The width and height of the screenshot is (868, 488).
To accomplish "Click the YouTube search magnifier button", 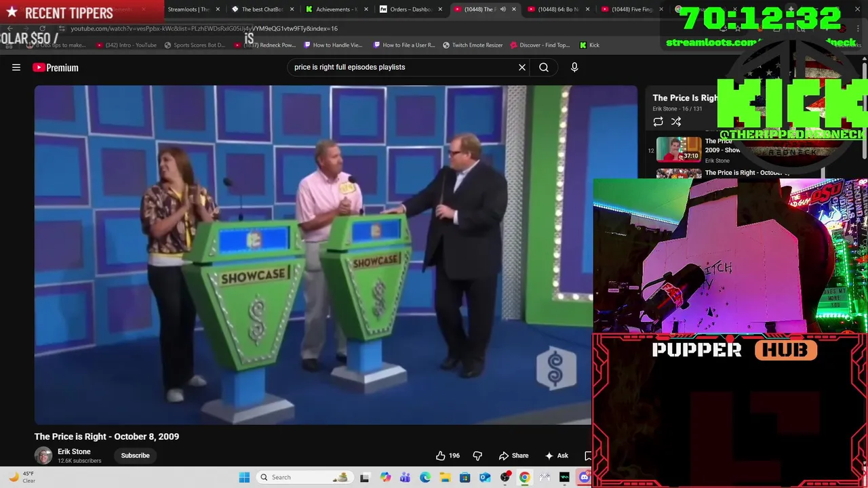I will click(x=544, y=67).
